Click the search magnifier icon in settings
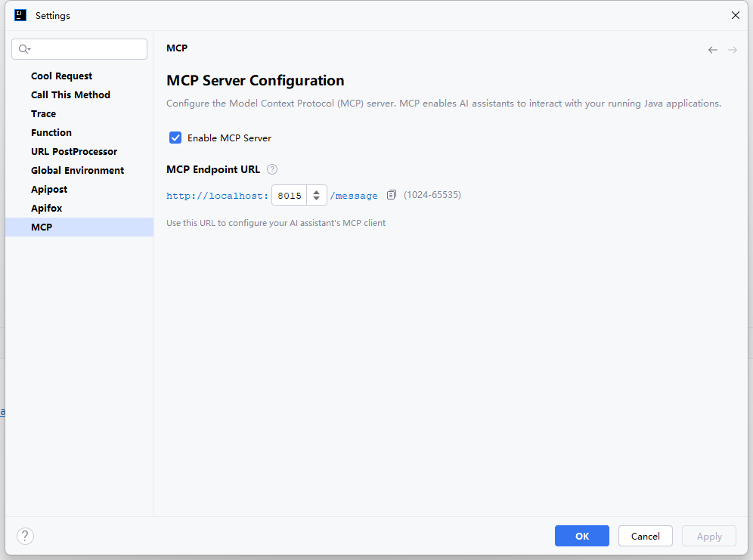753x560 pixels. [x=24, y=49]
